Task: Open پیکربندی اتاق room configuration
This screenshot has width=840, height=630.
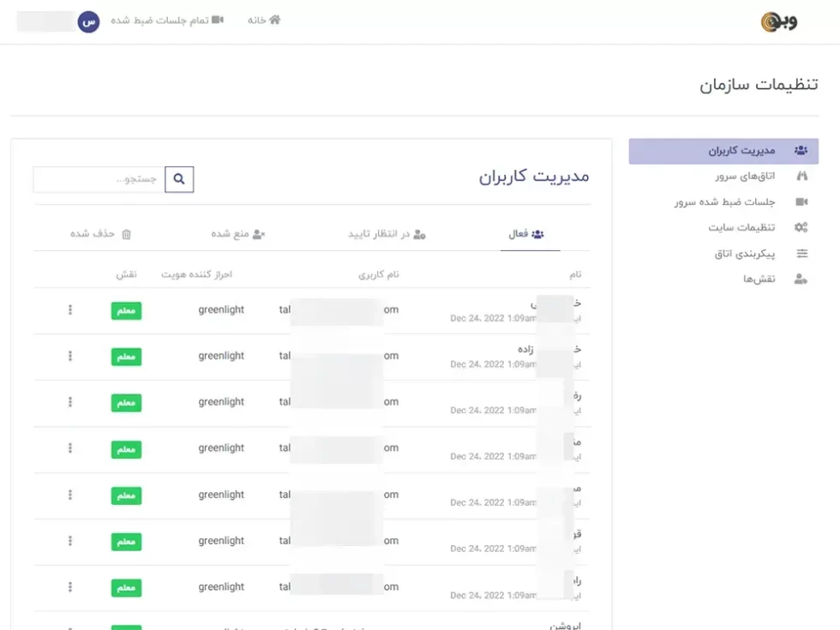Action: 744,254
